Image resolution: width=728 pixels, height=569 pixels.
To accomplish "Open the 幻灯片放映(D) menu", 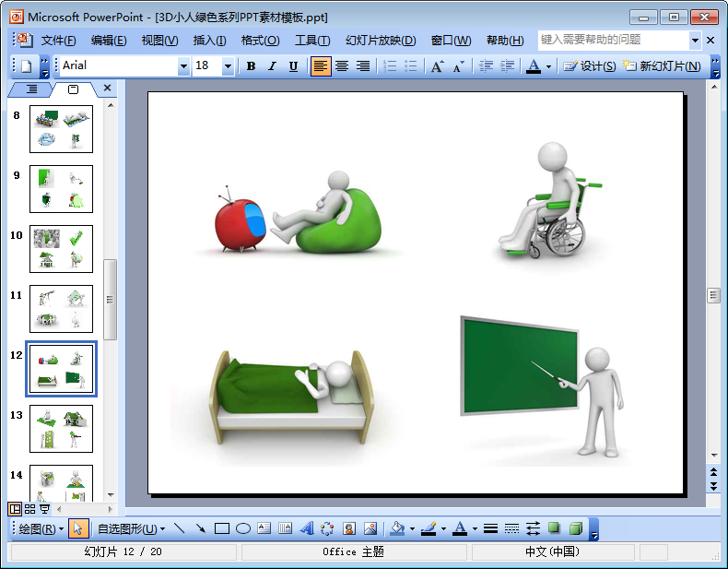I will click(381, 41).
